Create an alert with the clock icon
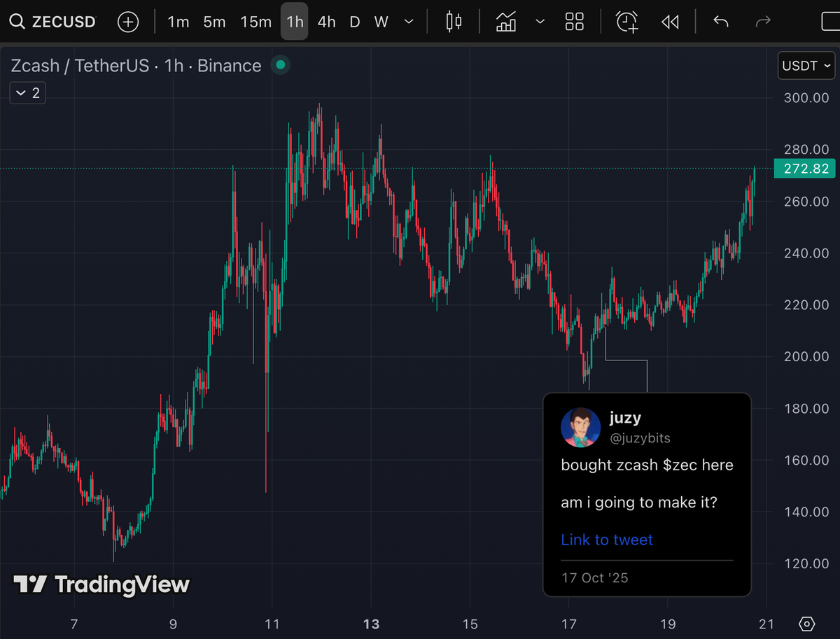This screenshot has height=639, width=840. 626,22
